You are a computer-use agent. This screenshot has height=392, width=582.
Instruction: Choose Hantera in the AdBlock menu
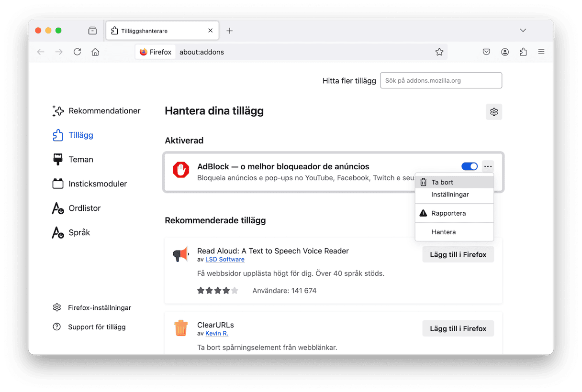(x=454, y=232)
